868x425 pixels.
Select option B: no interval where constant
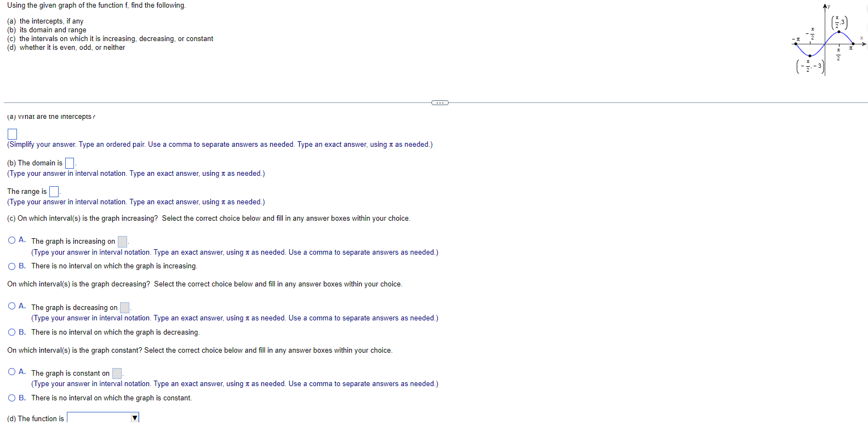point(12,398)
